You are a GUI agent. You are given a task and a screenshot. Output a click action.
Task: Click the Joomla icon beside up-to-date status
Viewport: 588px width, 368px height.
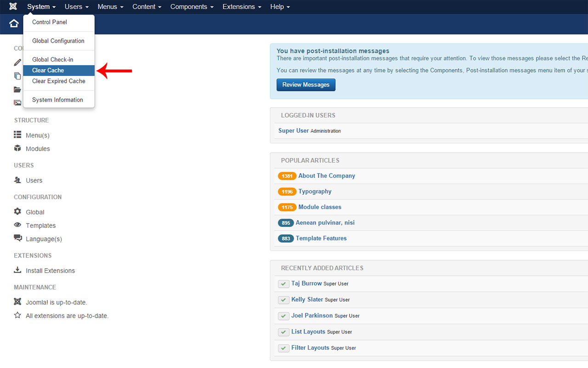pyautogui.click(x=17, y=302)
